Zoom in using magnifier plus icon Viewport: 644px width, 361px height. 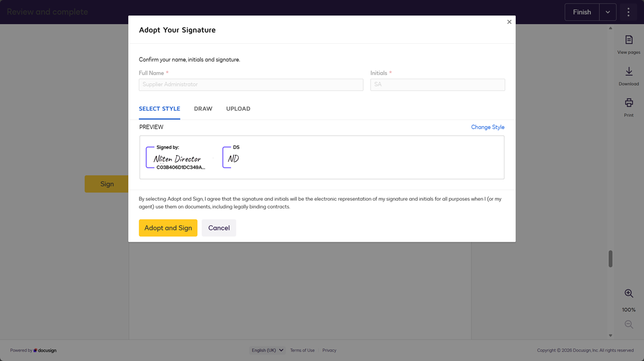click(628, 293)
